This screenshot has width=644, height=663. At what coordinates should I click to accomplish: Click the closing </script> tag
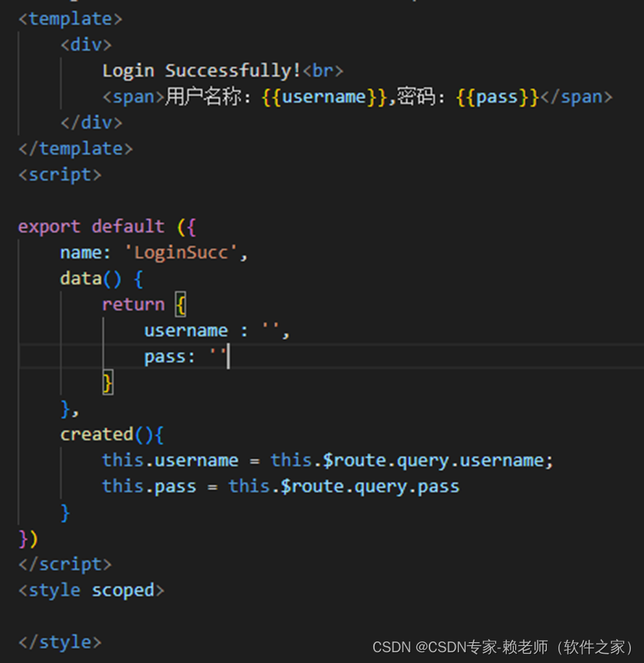[65, 564]
